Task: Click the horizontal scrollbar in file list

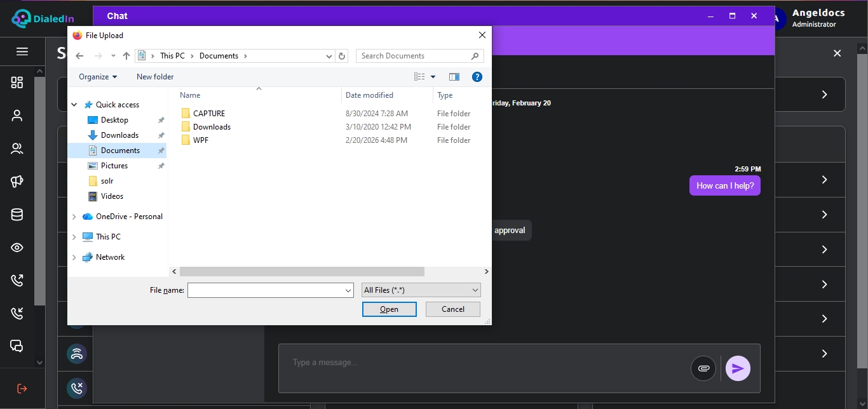Action: coord(302,272)
